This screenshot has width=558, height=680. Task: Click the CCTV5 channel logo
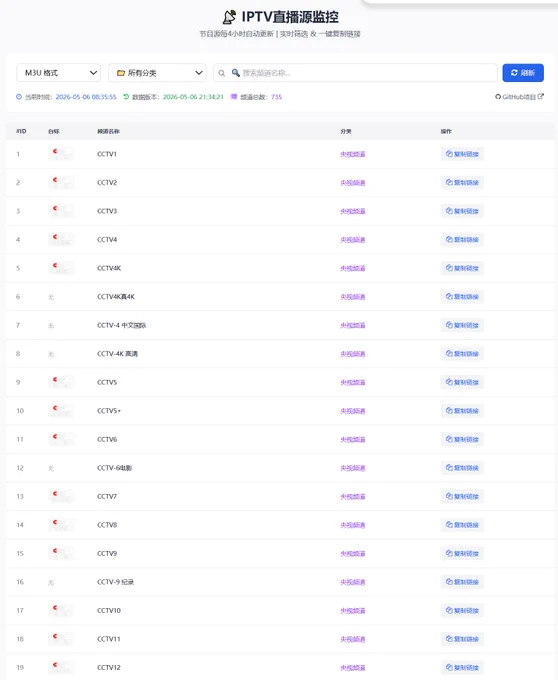tap(61, 382)
